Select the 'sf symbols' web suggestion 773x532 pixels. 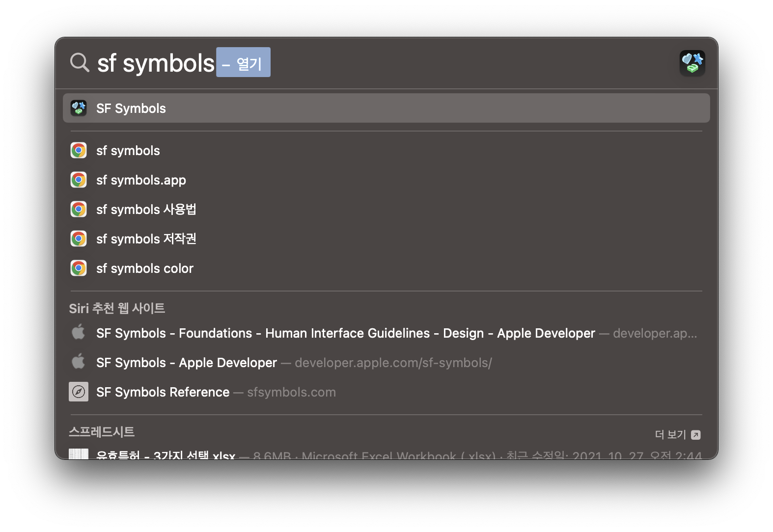386,150
